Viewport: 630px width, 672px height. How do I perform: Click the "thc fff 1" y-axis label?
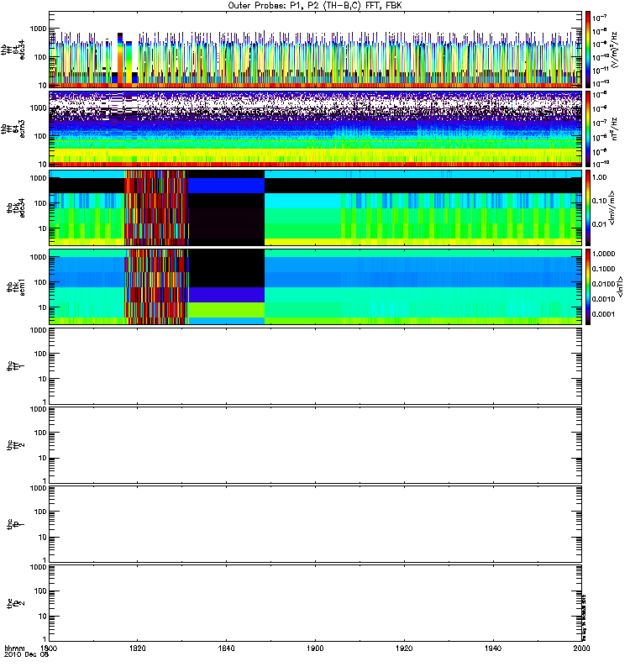tap(15, 366)
